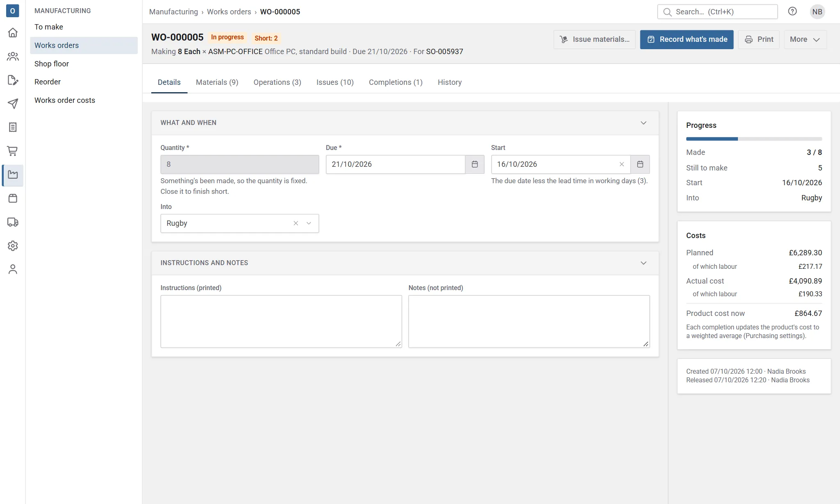Open the customers people icon
This screenshot has width=840, height=504.
pos(13,57)
